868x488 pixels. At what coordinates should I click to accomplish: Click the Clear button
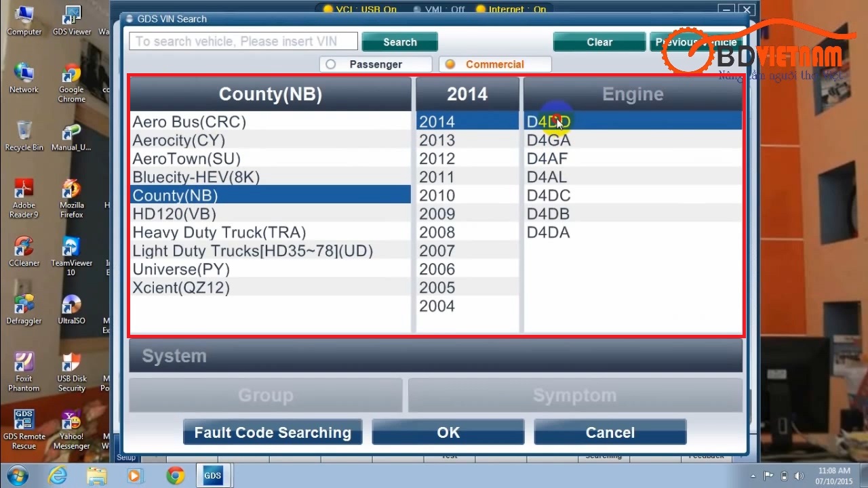(x=599, y=42)
